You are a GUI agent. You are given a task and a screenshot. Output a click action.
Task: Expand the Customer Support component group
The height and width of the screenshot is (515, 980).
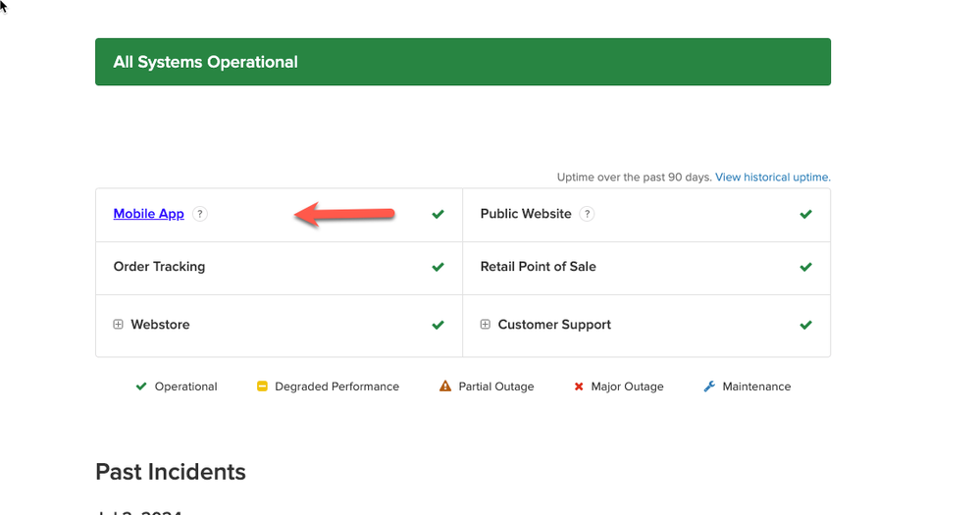point(485,325)
